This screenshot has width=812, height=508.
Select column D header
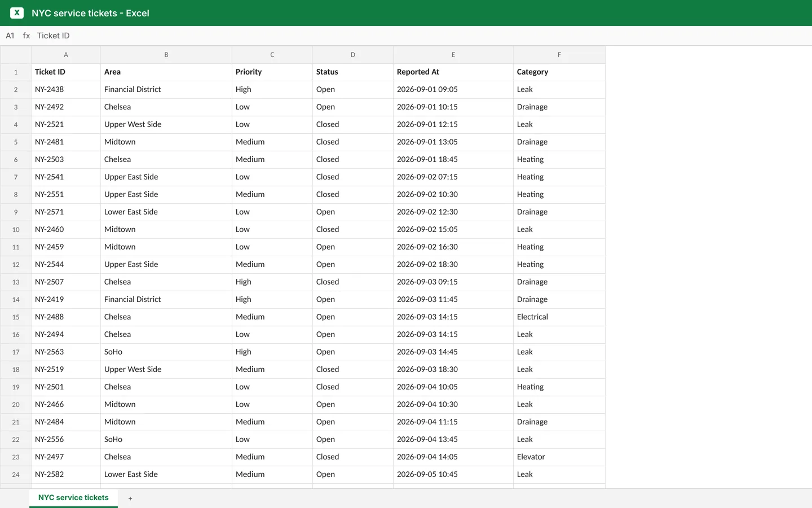(353, 55)
